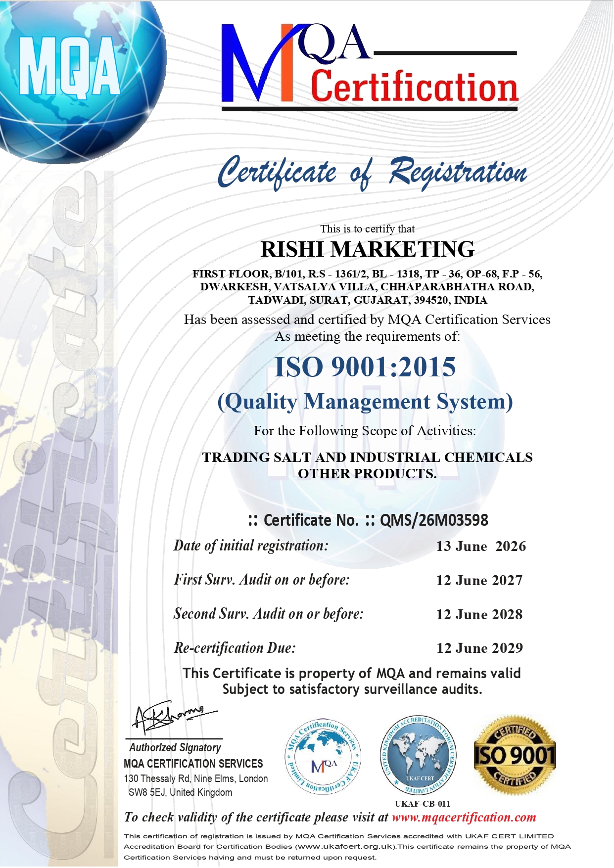The image size is (614, 868).
Task: Click the date '12 June 2029'
Action: coord(480,648)
